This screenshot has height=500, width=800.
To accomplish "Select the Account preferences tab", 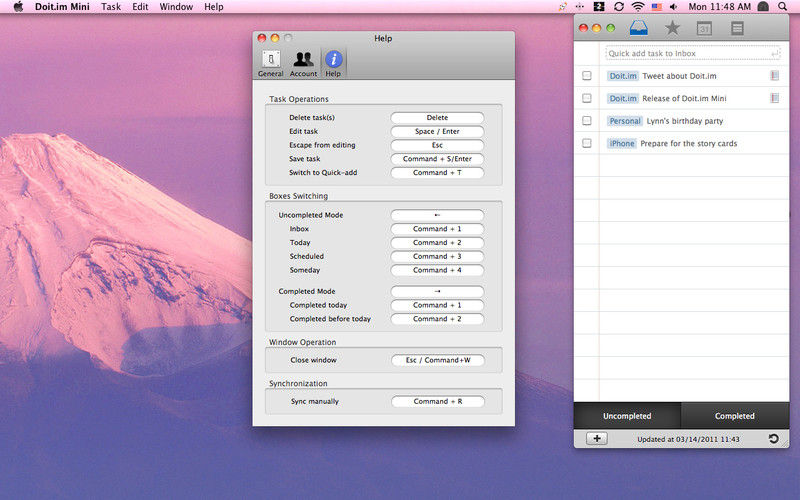I will click(x=303, y=62).
